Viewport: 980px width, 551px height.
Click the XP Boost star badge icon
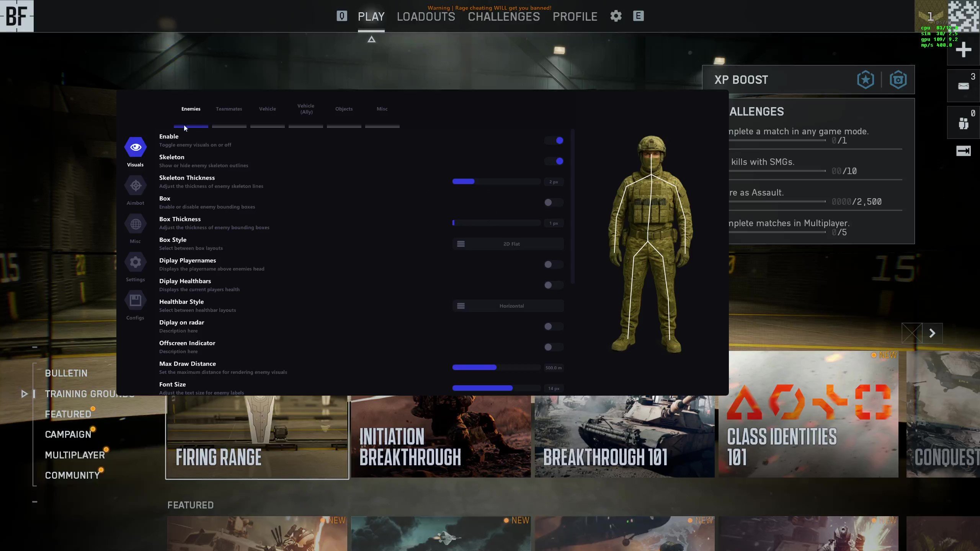tap(865, 80)
